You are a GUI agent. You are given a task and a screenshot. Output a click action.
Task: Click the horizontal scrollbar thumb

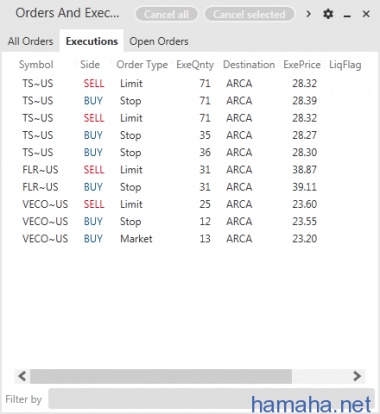[x=161, y=376]
